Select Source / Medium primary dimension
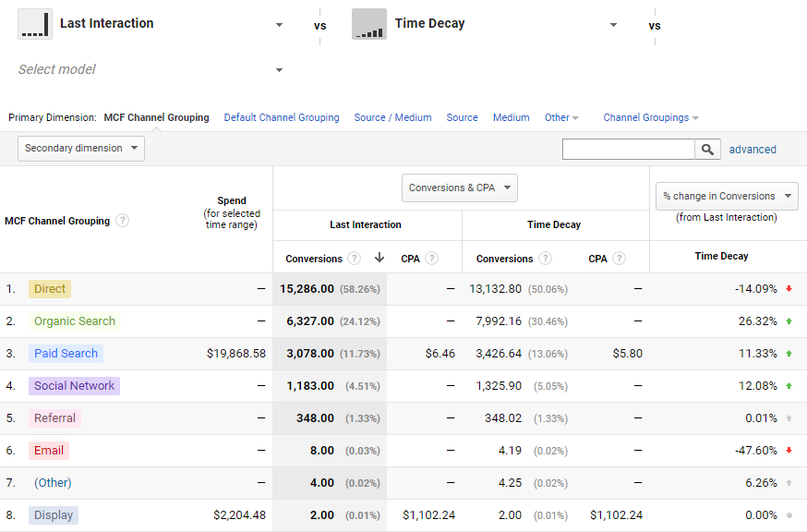The height and width of the screenshot is (532, 807). [x=392, y=117]
